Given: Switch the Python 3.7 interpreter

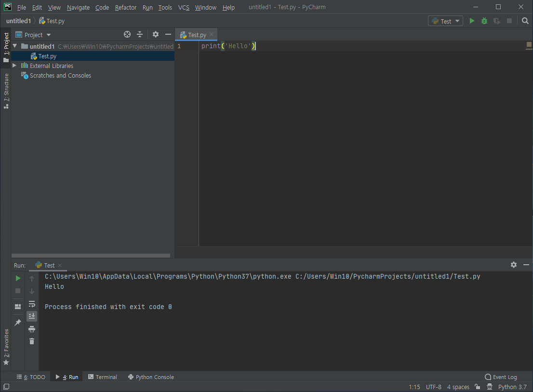Looking at the screenshot, I should point(512,387).
